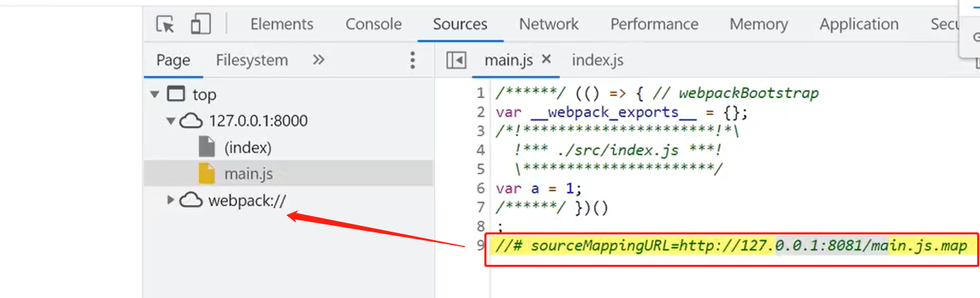This screenshot has width=980, height=298.
Task: Select the Page navigator tab
Action: 173,61
